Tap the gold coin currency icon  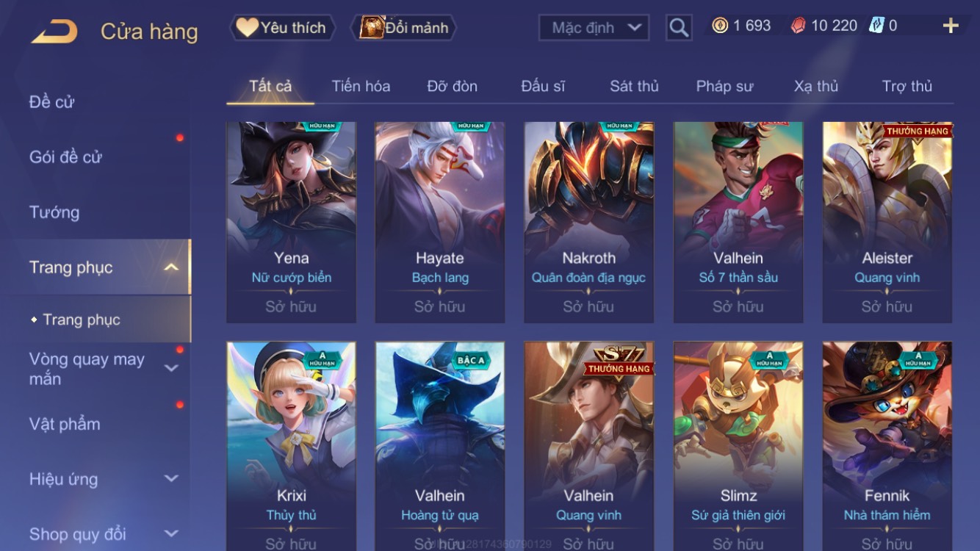[720, 26]
